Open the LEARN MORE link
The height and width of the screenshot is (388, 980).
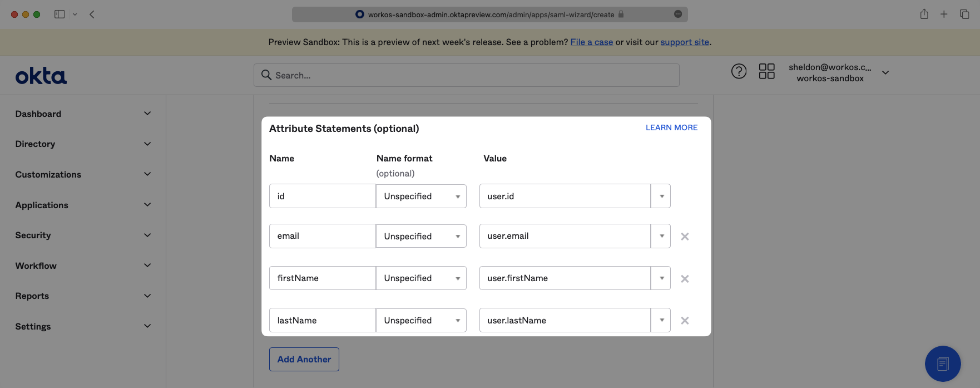pyautogui.click(x=671, y=127)
